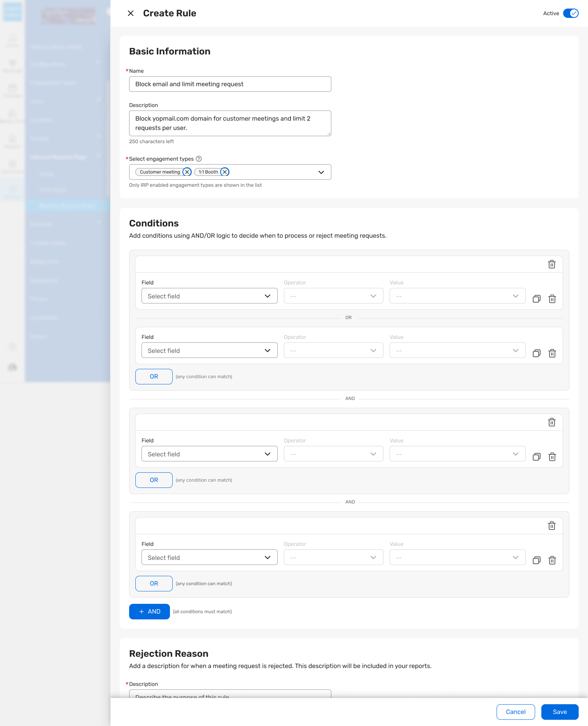Show help for Select engagement types
Image resolution: width=588 pixels, height=726 pixels.
click(x=199, y=159)
